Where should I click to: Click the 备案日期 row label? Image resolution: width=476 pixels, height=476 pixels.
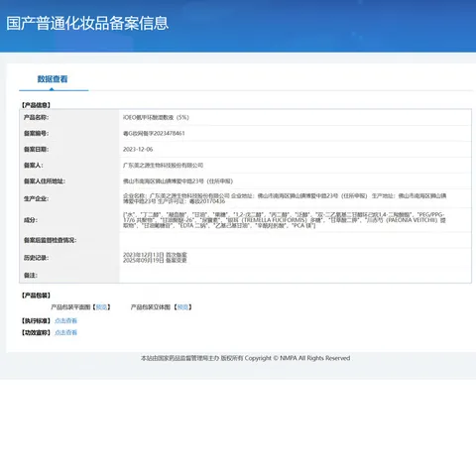pos(36,149)
